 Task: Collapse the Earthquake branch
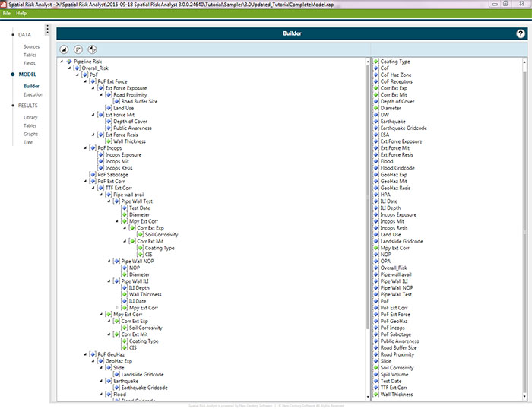(x=101, y=381)
